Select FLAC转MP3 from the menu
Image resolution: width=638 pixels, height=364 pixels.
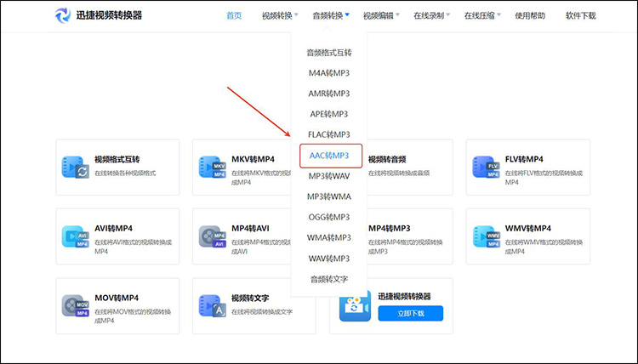[x=328, y=134]
